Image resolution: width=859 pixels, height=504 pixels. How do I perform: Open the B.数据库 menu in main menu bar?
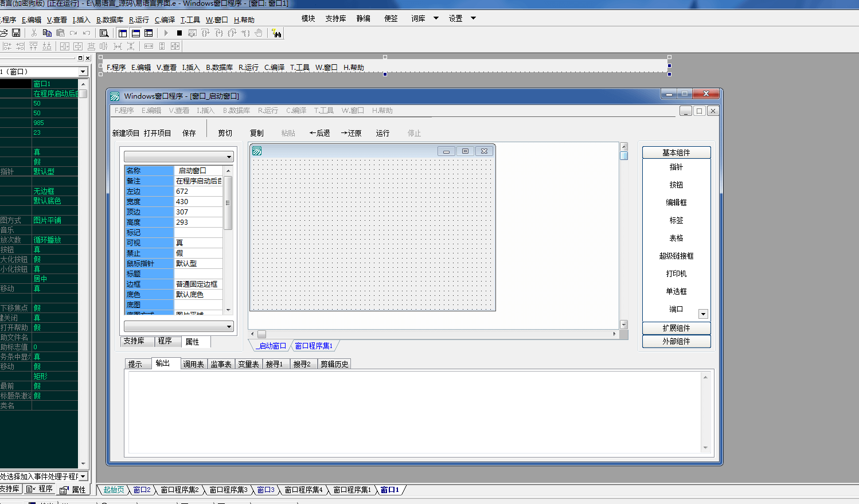[x=110, y=20]
